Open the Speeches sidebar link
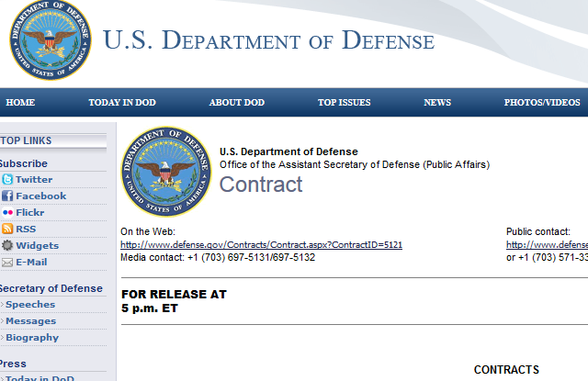 click(x=30, y=305)
